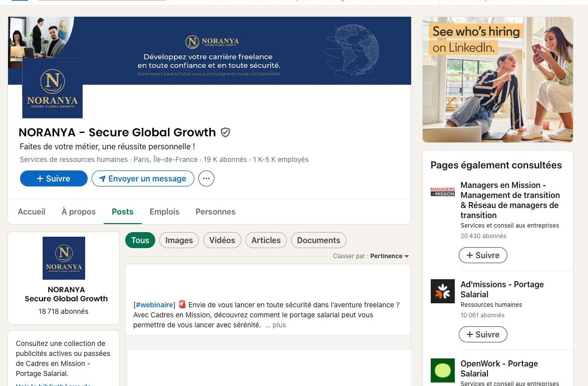Click Managers en Mission logo icon
588x386 pixels.
pyautogui.click(x=442, y=191)
